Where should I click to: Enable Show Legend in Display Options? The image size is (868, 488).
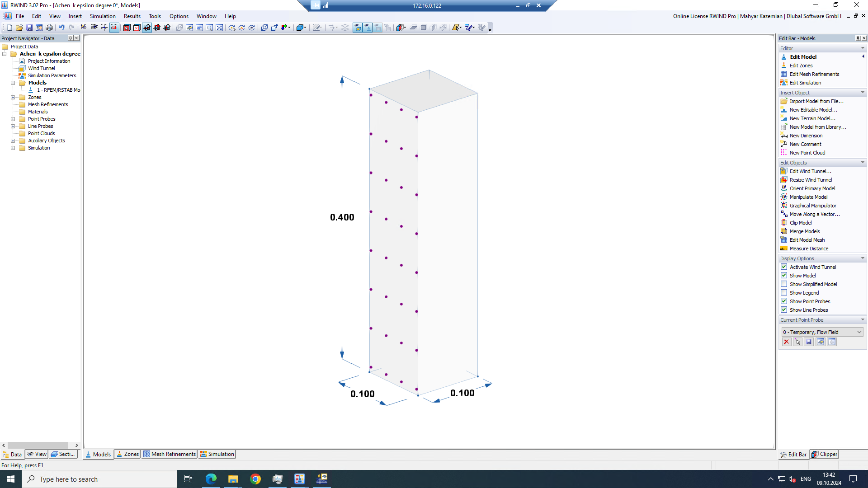[784, 292]
